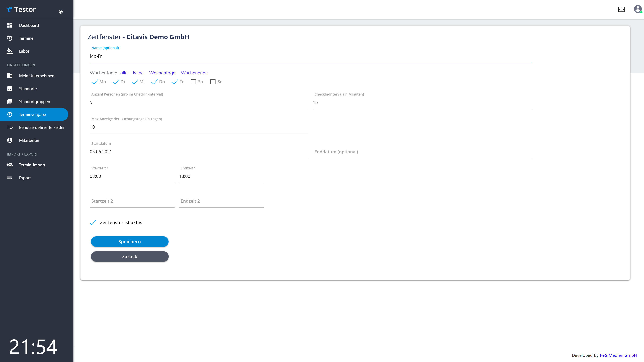Viewport: 644px width, 362px height.
Task: Open Mitarbeiter menu entry
Action: [x=34, y=140]
